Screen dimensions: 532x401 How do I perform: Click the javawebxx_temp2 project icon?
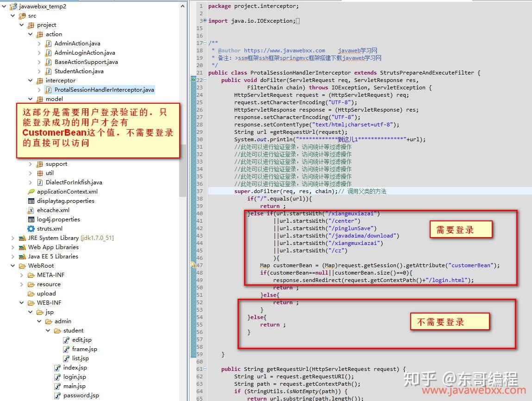tap(13, 6)
